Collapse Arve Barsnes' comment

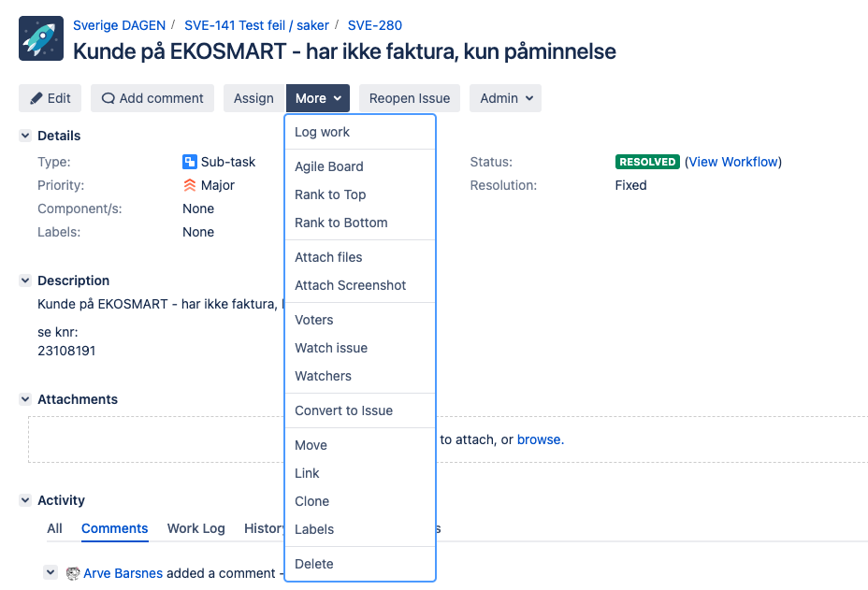tap(51, 572)
